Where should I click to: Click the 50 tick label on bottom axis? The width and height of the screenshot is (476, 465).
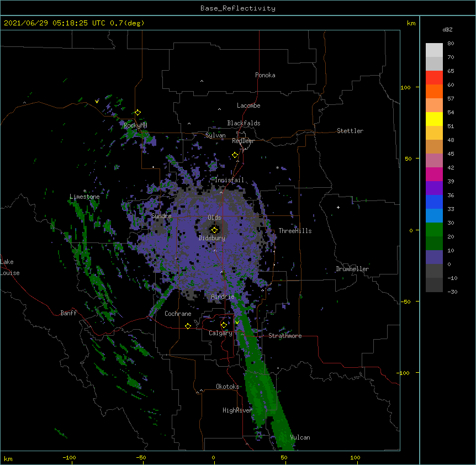[284, 457]
